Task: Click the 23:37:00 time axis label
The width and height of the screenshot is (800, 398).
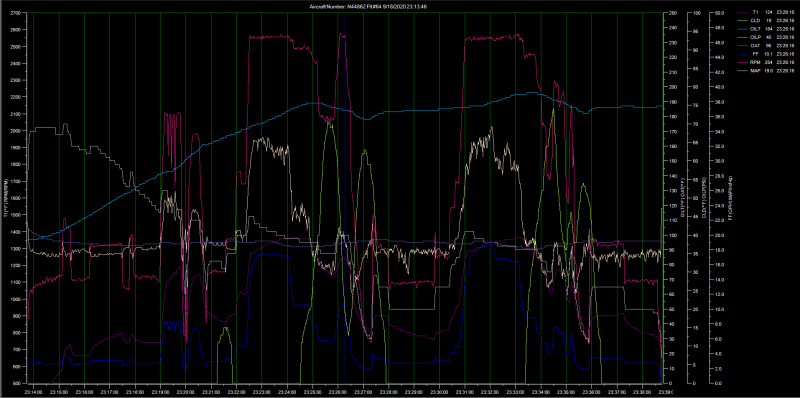Action: (x=617, y=391)
